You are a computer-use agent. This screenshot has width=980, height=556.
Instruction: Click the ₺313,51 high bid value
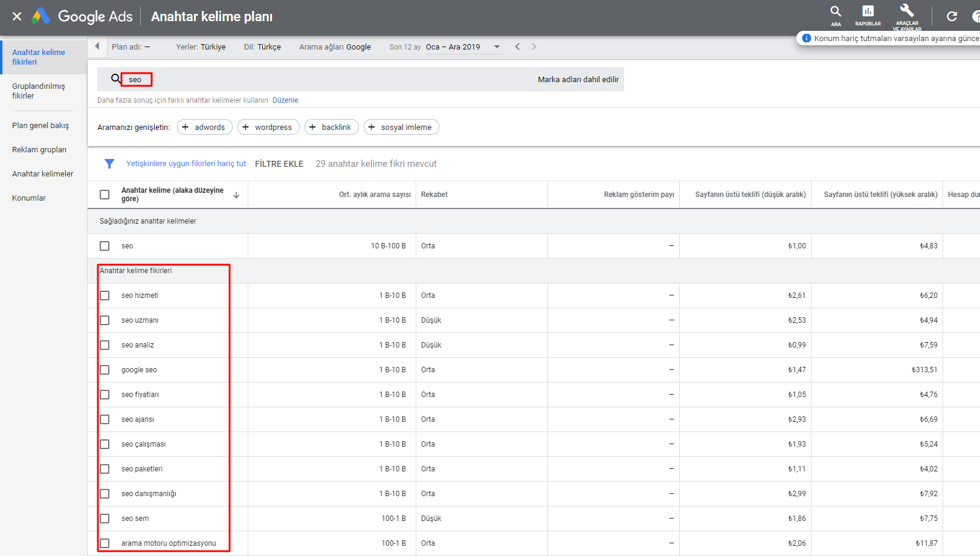(924, 370)
